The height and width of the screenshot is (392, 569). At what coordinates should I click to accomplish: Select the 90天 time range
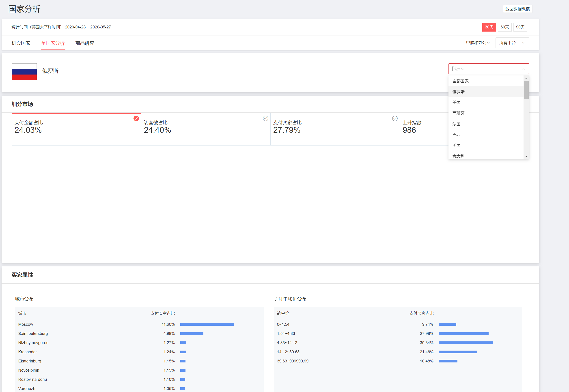pyautogui.click(x=520, y=27)
